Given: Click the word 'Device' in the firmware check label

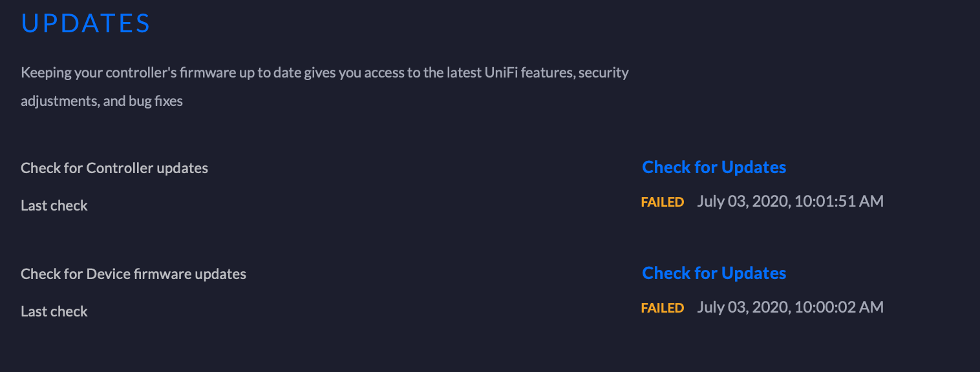Looking at the screenshot, I should [108, 274].
